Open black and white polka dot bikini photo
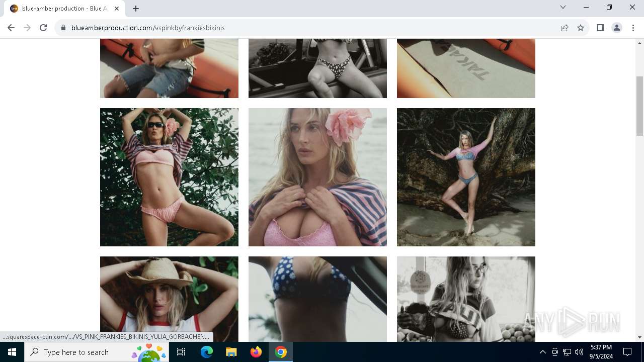Viewport: 644px width, 362px height. tap(317, 68)
